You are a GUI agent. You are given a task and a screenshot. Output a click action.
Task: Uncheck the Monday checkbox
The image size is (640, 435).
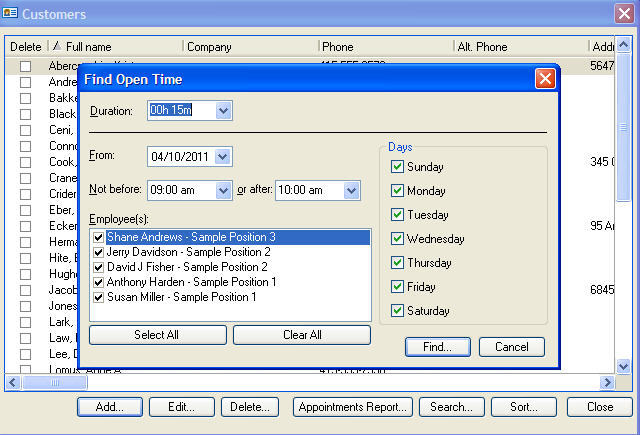coord(397,191)
